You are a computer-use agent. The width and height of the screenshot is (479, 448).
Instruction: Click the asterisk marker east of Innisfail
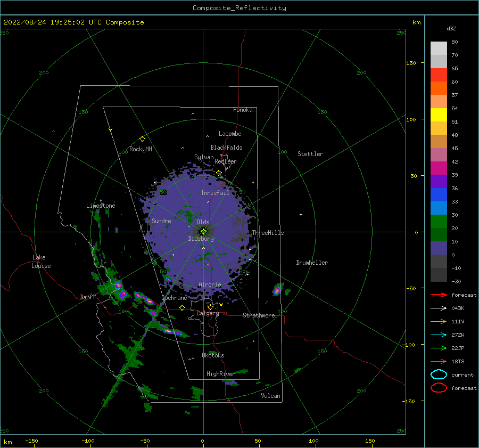[253, 183]
